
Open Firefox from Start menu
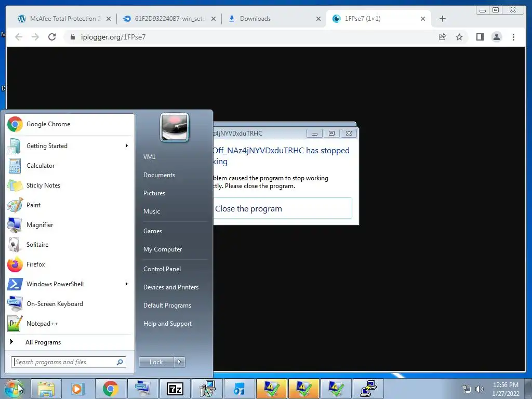coord(70,264)
